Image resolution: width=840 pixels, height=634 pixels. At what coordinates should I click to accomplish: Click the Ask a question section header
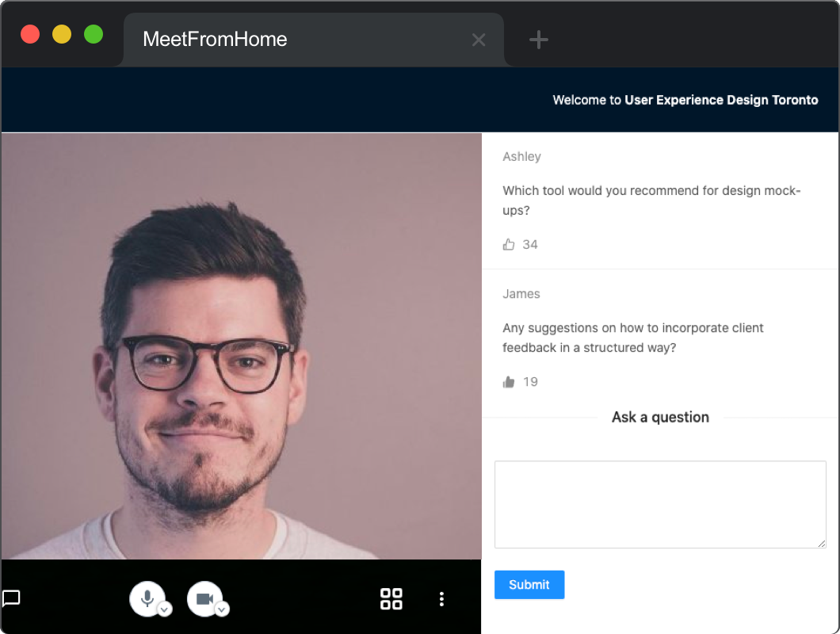pos(660,417)
